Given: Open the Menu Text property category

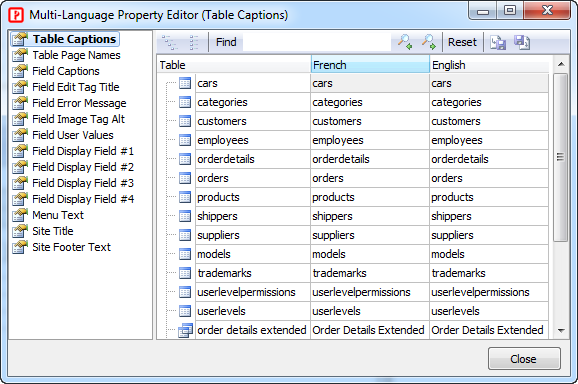Looking at the screenshot, I should coord(58,215).
